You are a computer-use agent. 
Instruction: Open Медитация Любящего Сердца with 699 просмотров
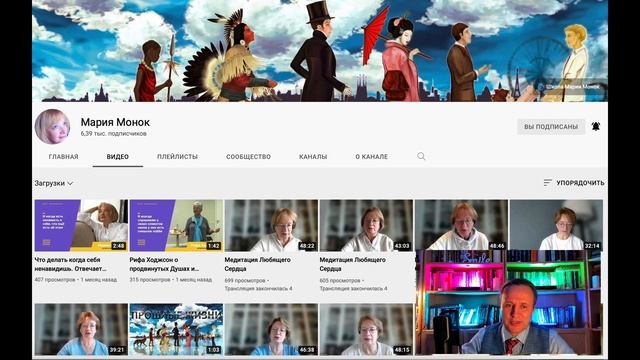258,264
